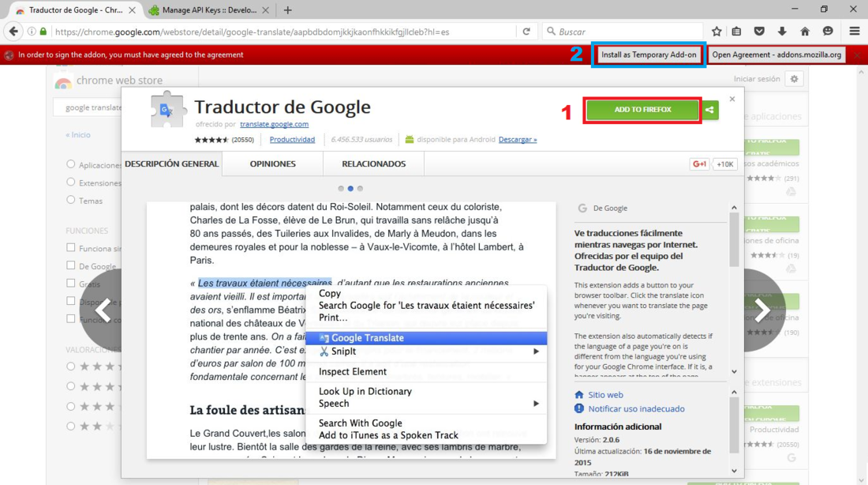868x485 pixels.
Task: Open the Relacionados tab
Action: (374, 164)
